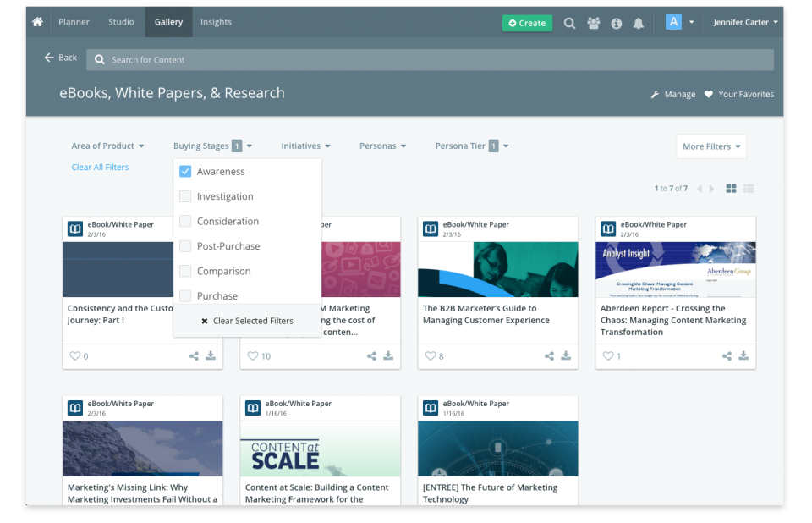Check the Investigation buying stage
The width and height of the screenshot is (812, 523).
pos(184,195)
